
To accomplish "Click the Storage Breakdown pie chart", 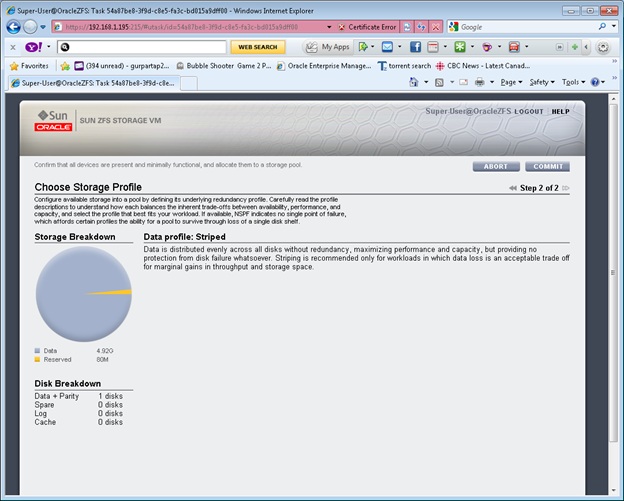I will pos(84,294).
